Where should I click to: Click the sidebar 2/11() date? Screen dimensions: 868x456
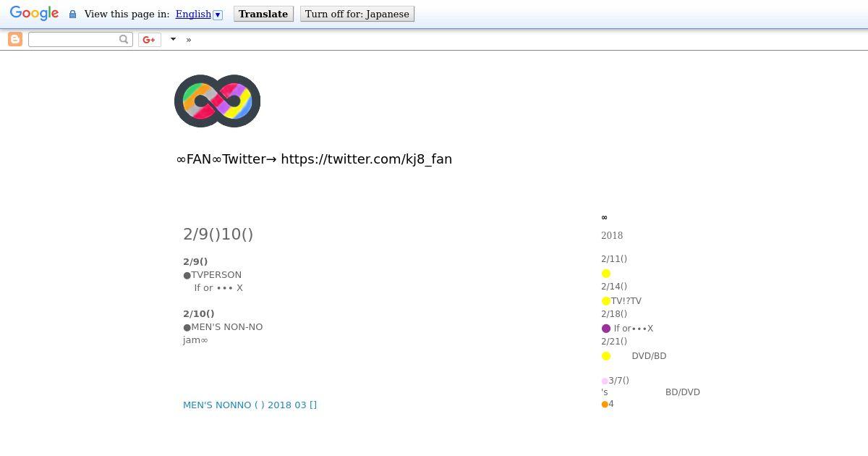pos(614,259)
